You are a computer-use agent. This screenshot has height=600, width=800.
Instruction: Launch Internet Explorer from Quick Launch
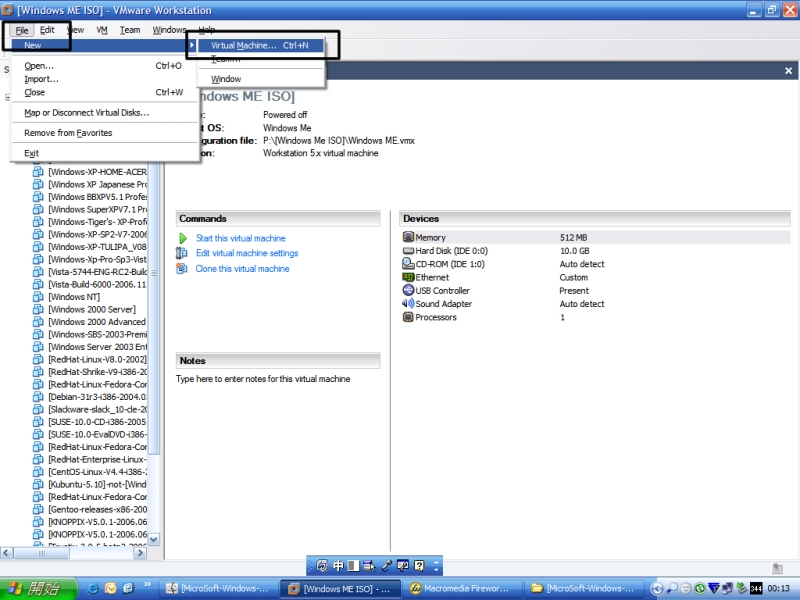(x=93, y=588)
